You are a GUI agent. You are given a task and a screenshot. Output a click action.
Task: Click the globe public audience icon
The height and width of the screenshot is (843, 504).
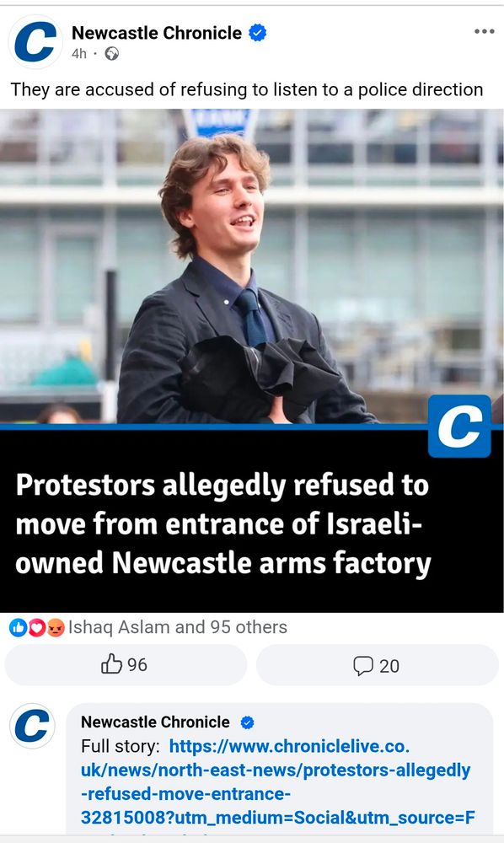tap(112, 54)
